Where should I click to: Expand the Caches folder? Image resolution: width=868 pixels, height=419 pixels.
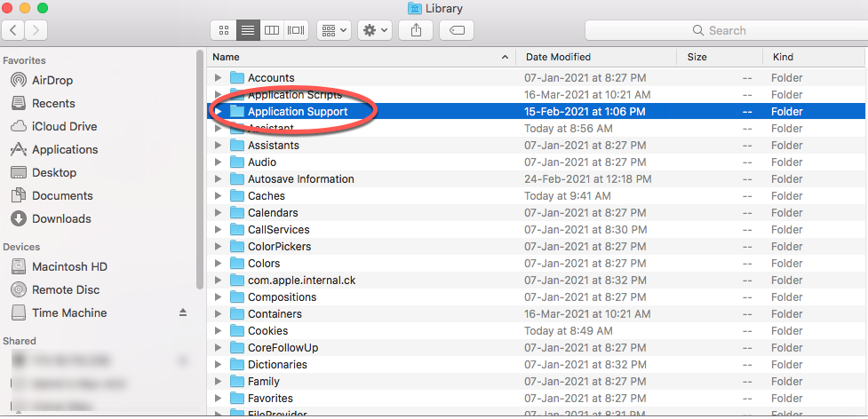[x=218, y=196]
